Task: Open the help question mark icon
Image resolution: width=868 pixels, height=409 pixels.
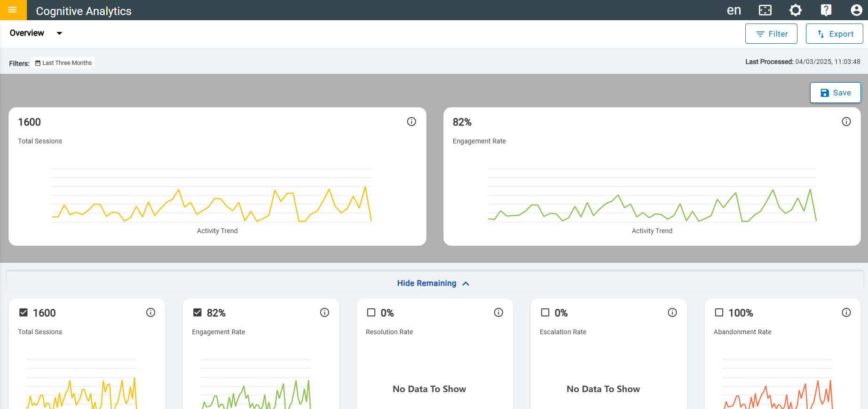Action: tap(826, 10)
